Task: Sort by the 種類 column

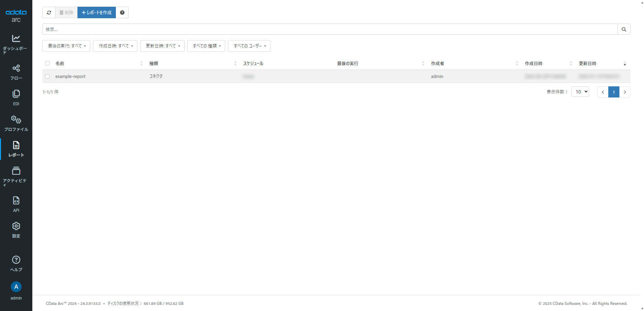Action: [193, 63]
